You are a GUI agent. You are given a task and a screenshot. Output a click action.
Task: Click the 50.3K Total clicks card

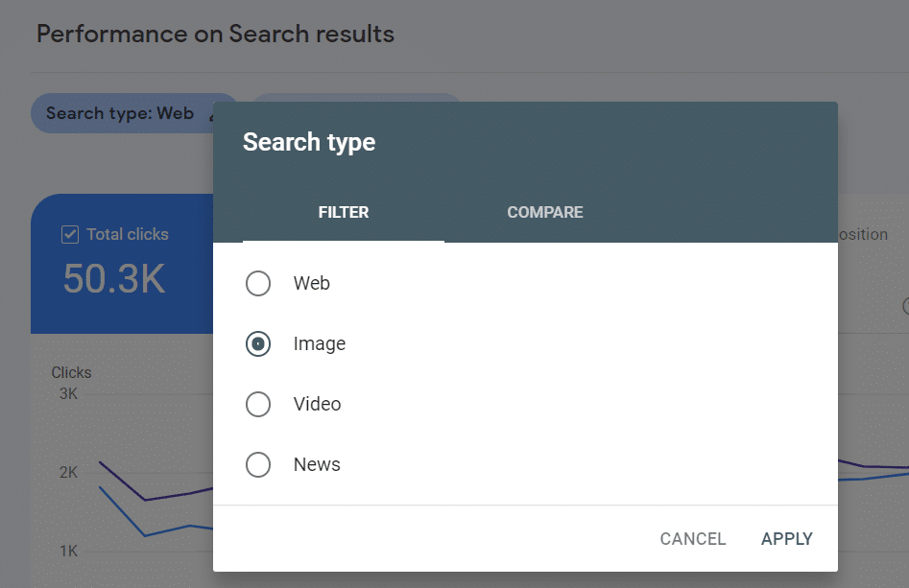pos(122,264)
